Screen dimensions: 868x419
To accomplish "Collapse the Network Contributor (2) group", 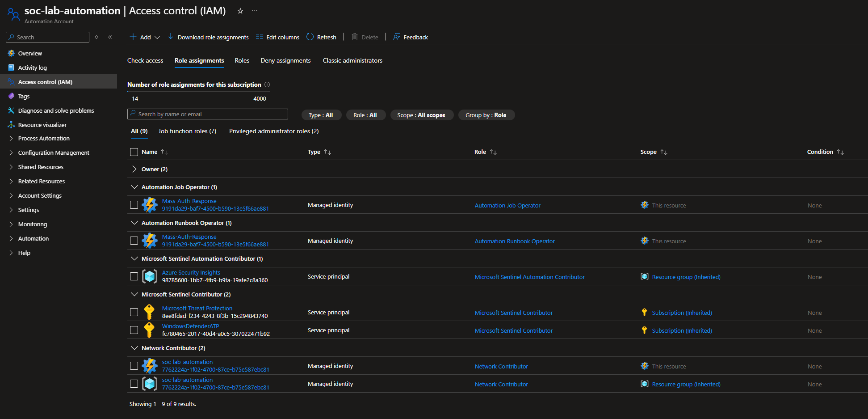I will point(134,348).
